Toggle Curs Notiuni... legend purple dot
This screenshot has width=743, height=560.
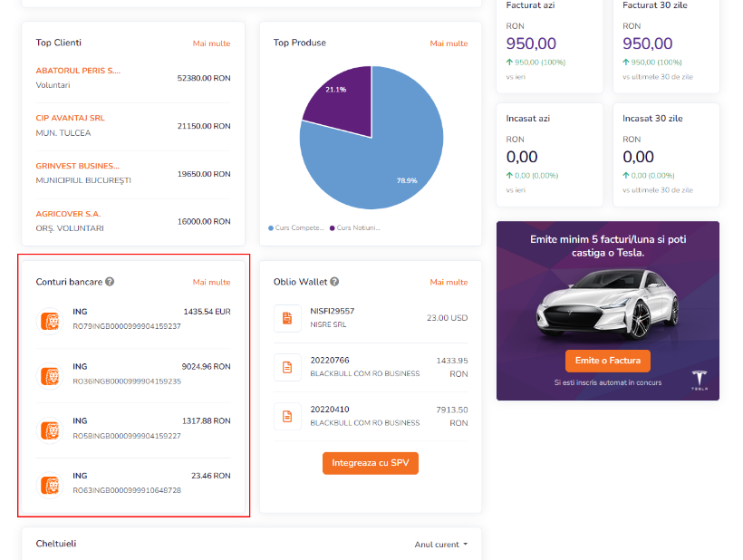pos(333,227)
